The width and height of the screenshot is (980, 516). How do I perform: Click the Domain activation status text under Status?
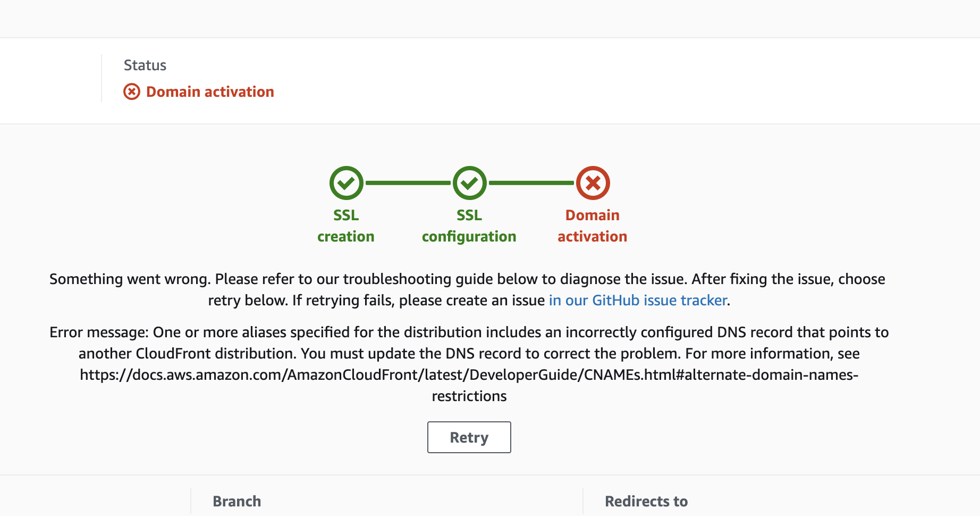tap(210, 91)
